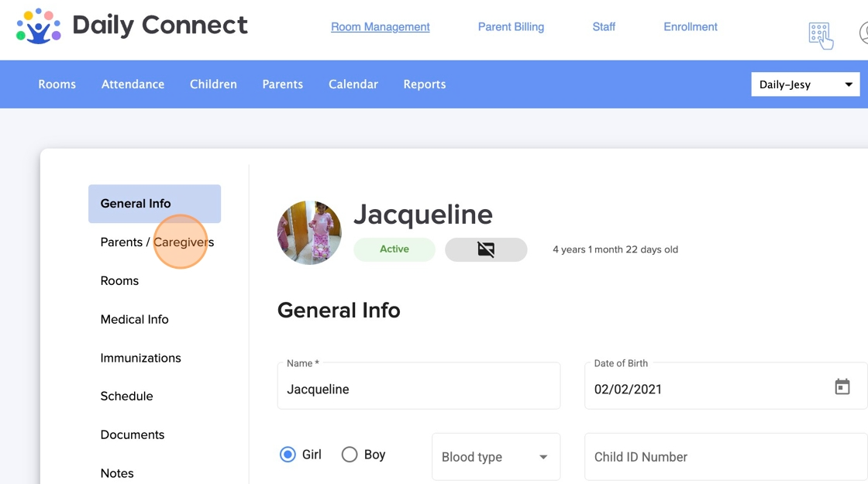This screenshot has height=484, width=868.
Task: Open Notes section
Action: (117, 473)
